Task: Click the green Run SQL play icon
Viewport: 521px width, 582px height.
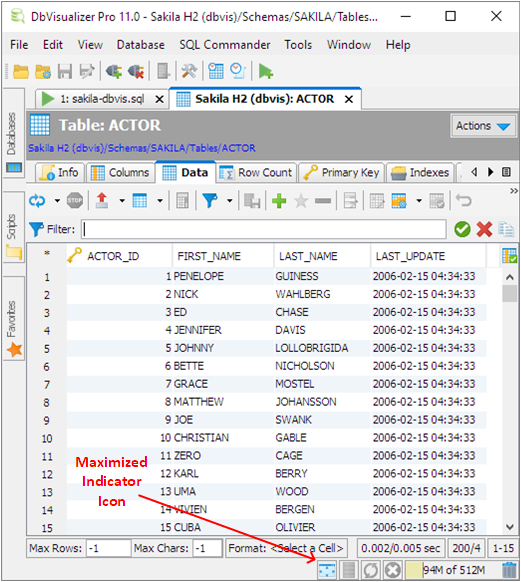Action: (265, 71)
